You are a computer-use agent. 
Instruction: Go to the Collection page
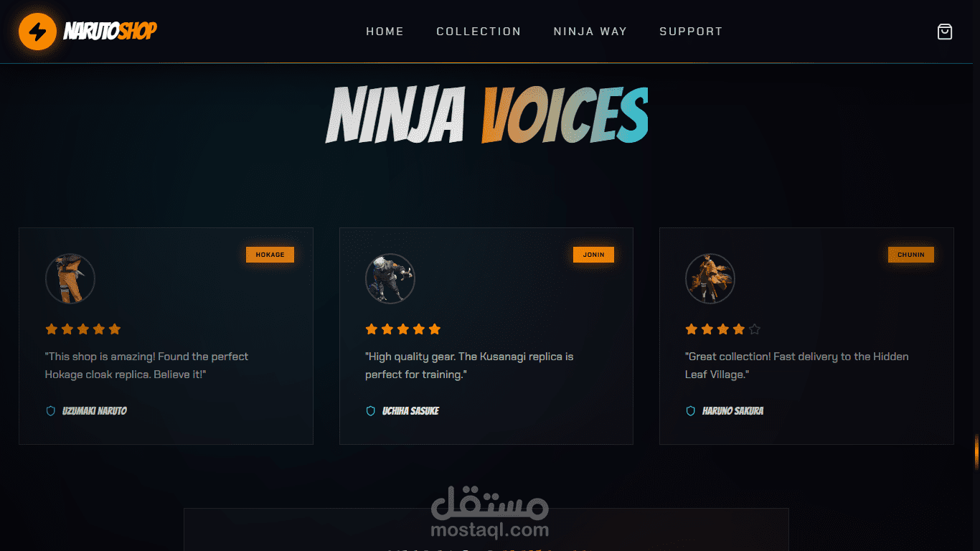pyautogui.click(x=479, y=32)
